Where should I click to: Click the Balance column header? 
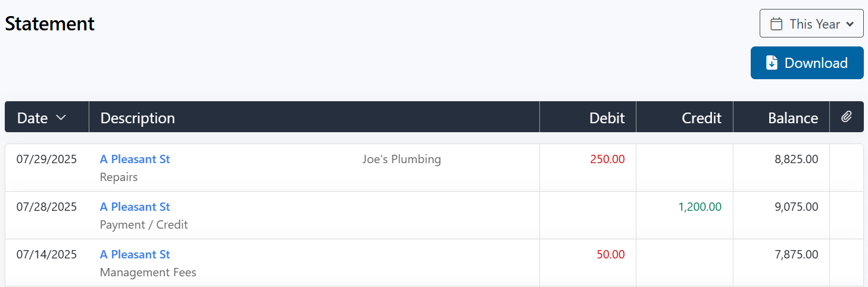(793, 118)
